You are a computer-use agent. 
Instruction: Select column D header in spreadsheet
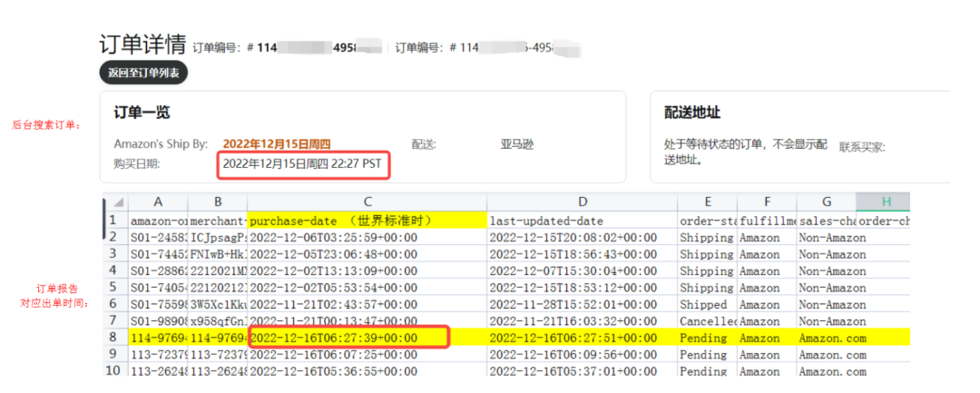pyautogui.click(x=582, y=201)
